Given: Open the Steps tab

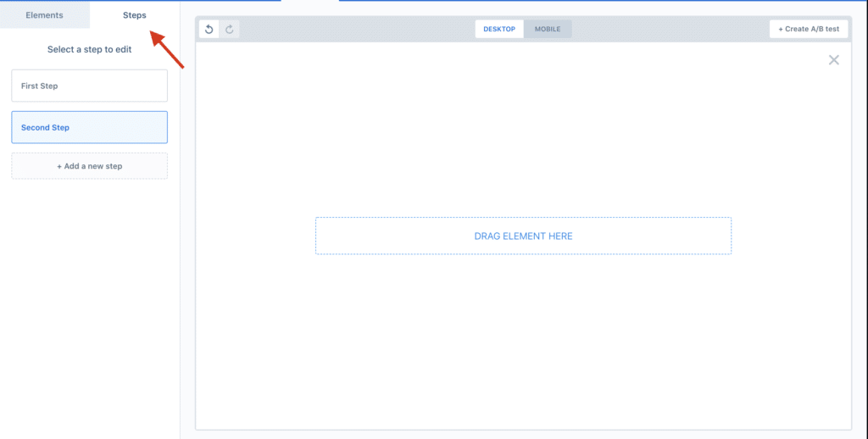Looking at the screenshot, I should click(x=135, y=15).
